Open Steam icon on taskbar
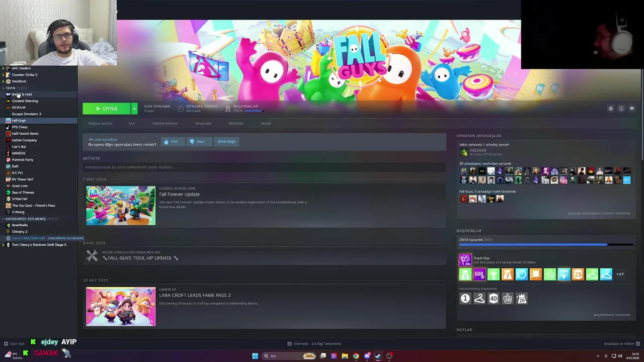 (378, 356)
